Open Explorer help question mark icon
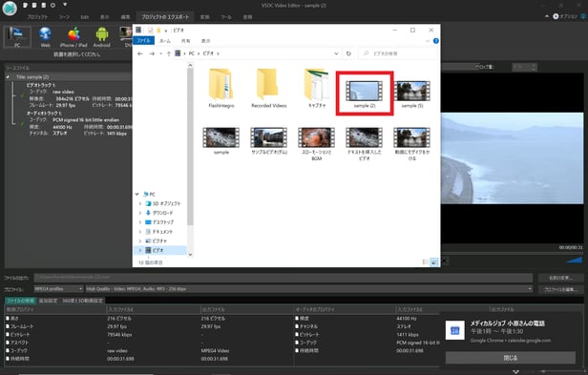This screenshot has width=588, height=375. pyautogui.click(x=435, y=40)
